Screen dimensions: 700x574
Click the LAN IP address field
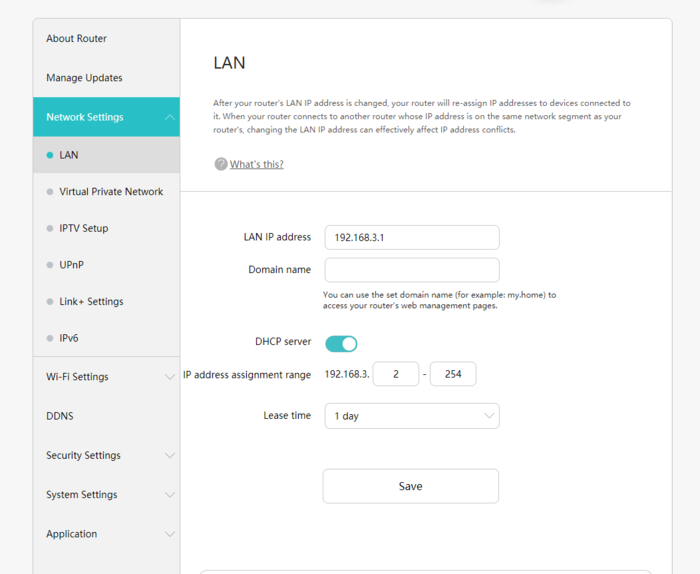point(412,237)
